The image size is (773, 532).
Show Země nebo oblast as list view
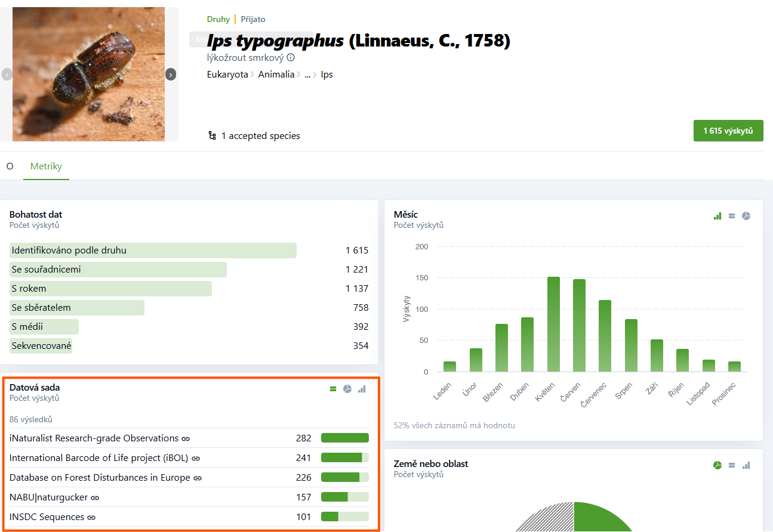click(732, 465)
